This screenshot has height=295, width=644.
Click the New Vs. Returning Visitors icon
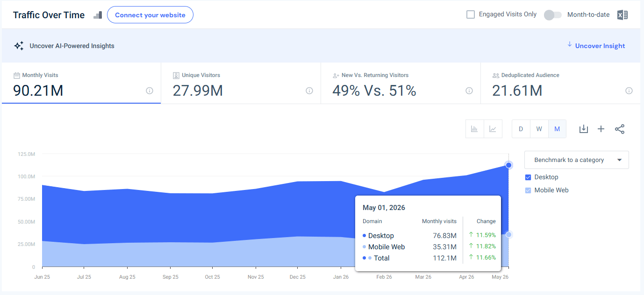pos(336,75)
